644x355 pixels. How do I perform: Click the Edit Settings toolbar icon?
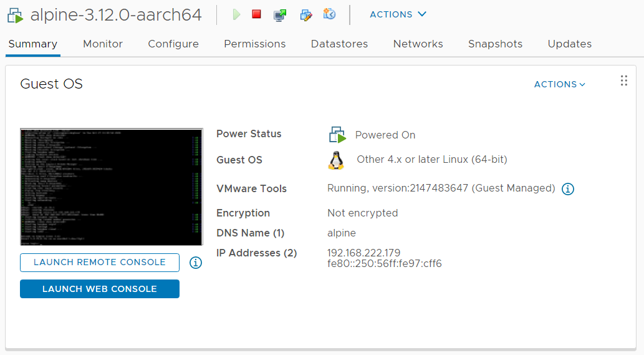click(306, 15)
